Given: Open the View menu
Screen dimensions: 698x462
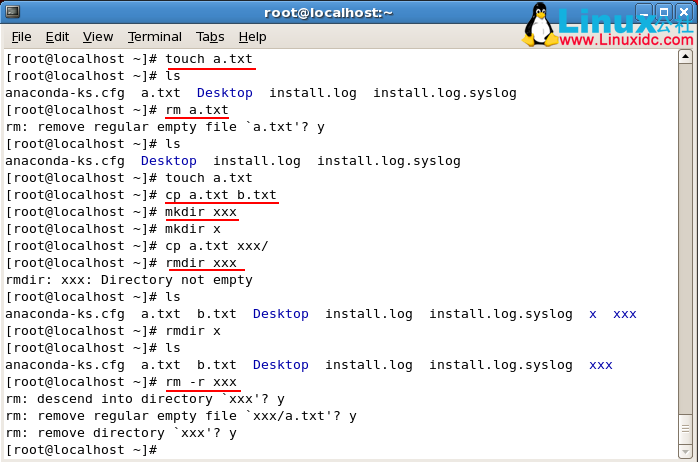Looking at the screenshot, I should tap(98, 36).
